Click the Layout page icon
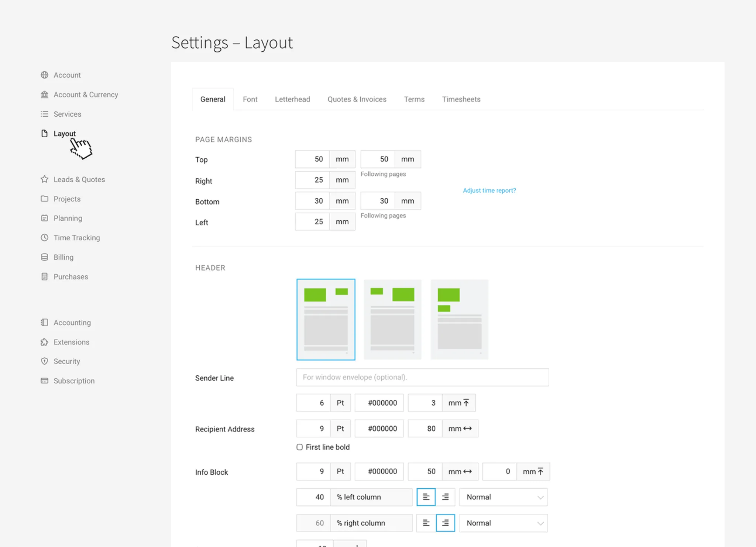Image resolution: width=756 pixels, height=547 pixels. (x=44, y=134)
